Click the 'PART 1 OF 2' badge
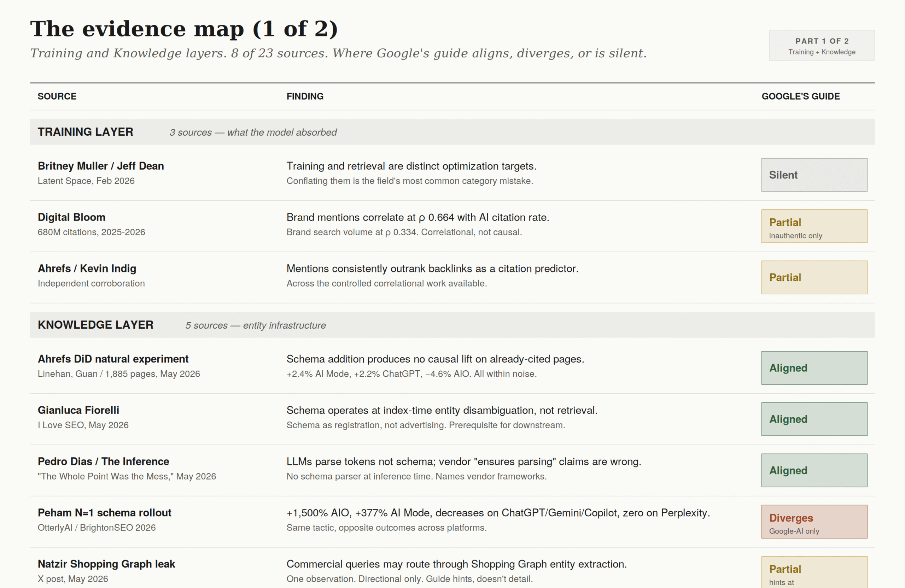The height and width of the screenshot is (588, 905). click(x=822, y=45)
